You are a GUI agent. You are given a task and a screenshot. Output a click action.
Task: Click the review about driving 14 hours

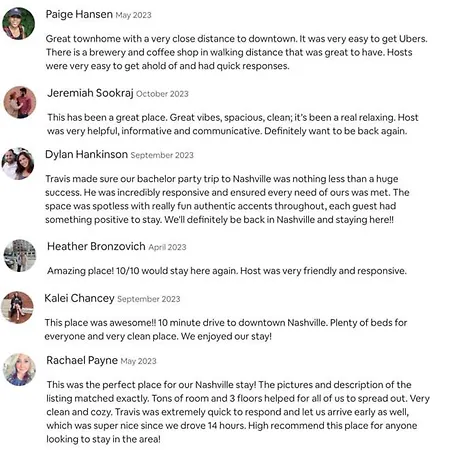[238, 412]
